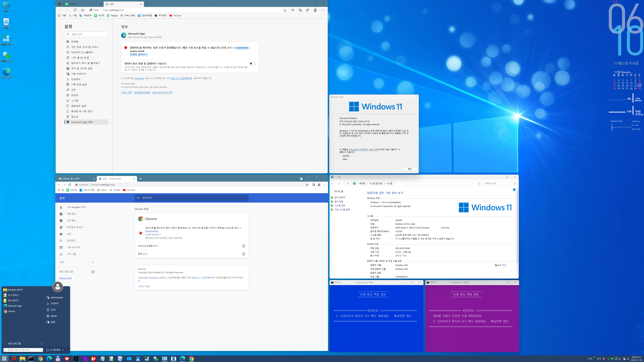Open 온라인 지원 website link

point(400,256)
